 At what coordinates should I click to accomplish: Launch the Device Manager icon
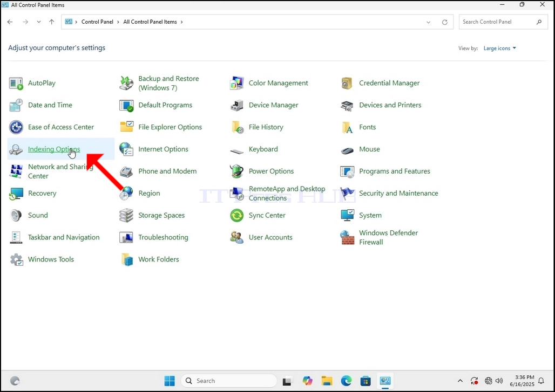click(237, 105)
